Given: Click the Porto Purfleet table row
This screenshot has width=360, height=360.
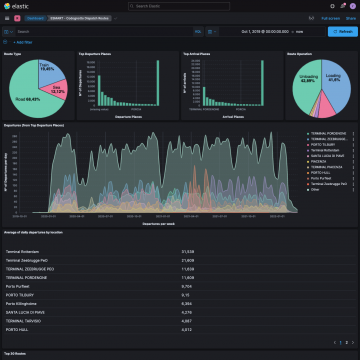Looking at the screenshot, I should click(x=180, y=286).
